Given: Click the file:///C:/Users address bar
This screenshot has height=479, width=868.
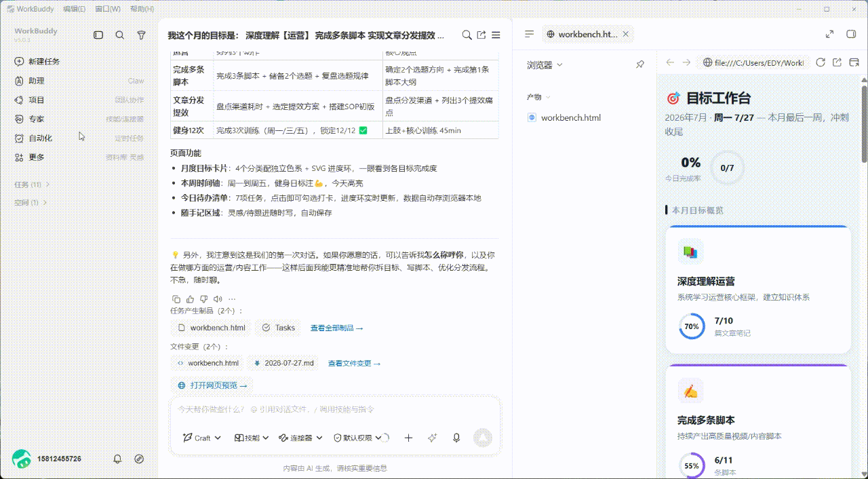Looking at the screenshot, I should click(753, 62).
